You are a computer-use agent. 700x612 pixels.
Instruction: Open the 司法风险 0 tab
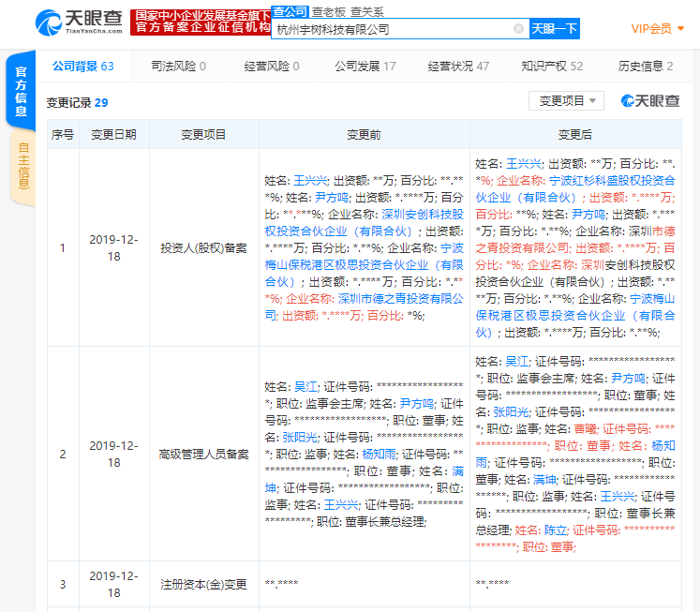tap(178, 67)
